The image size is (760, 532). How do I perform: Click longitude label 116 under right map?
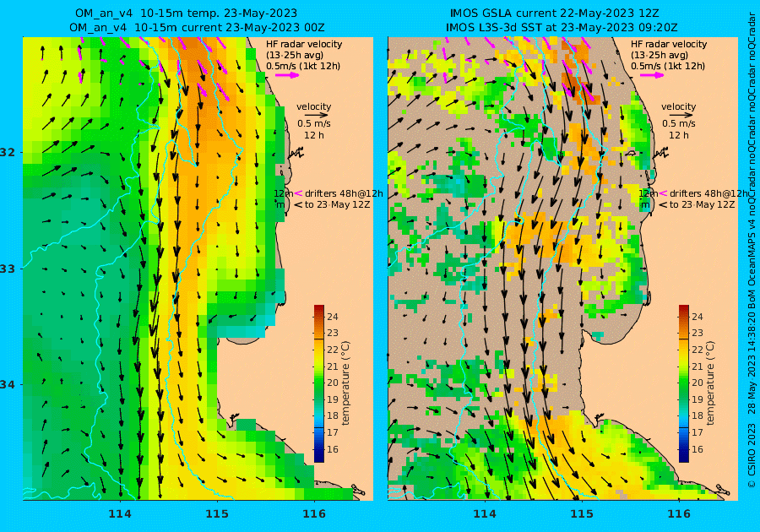click(679, 514)
